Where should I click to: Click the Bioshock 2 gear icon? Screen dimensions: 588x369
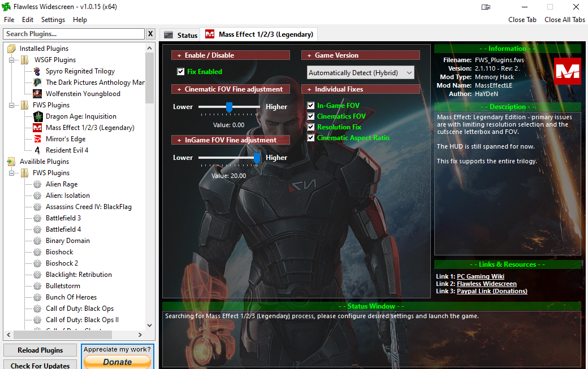[x=37, y=263]
